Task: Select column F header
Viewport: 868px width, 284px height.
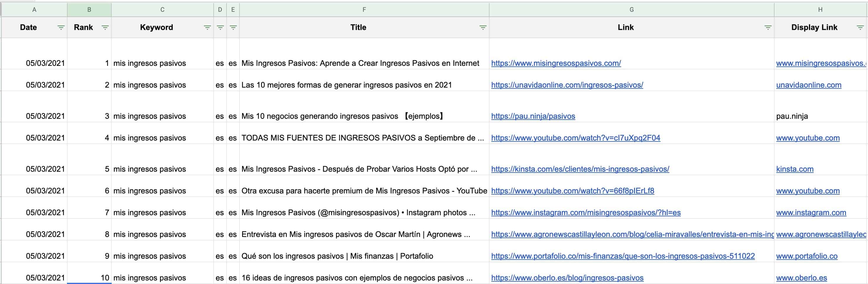Action: coord(364,10)
